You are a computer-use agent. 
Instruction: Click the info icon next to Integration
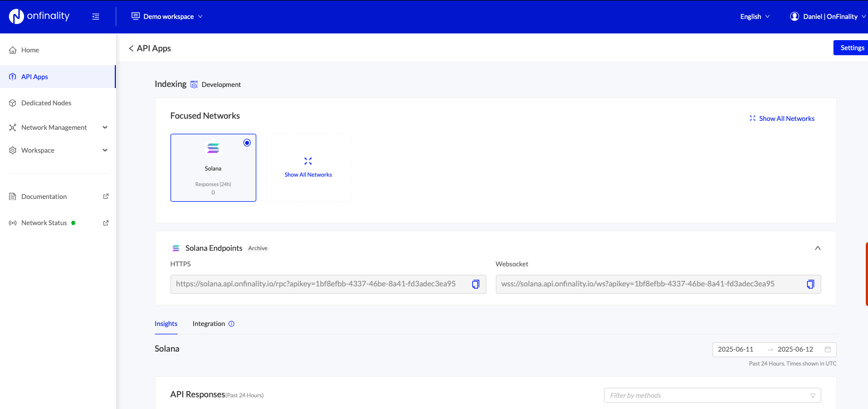pos(231,323)
